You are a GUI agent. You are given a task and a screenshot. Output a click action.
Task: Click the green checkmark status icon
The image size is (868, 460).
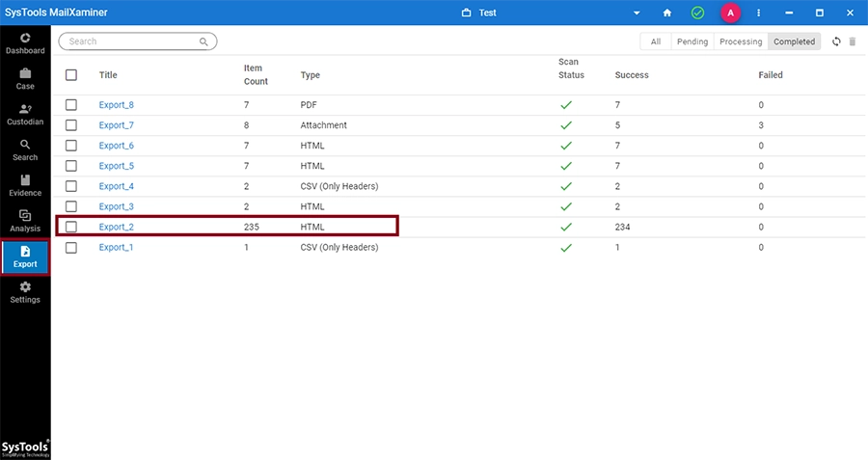pos(697,13)
